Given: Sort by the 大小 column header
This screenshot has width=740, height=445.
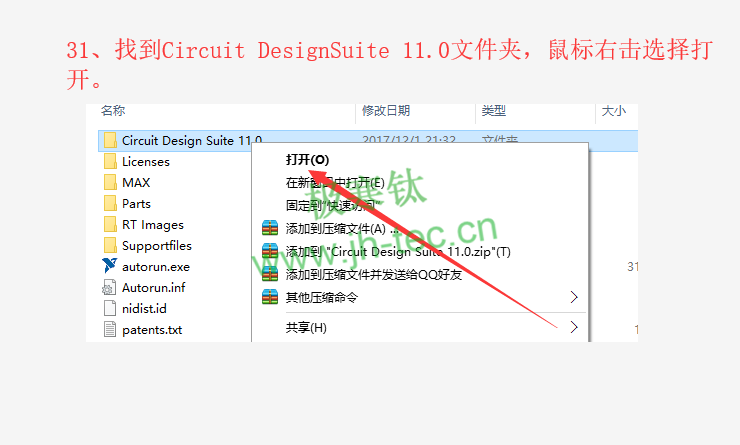Looking at the screenshot, I should [x=614, y=110].
